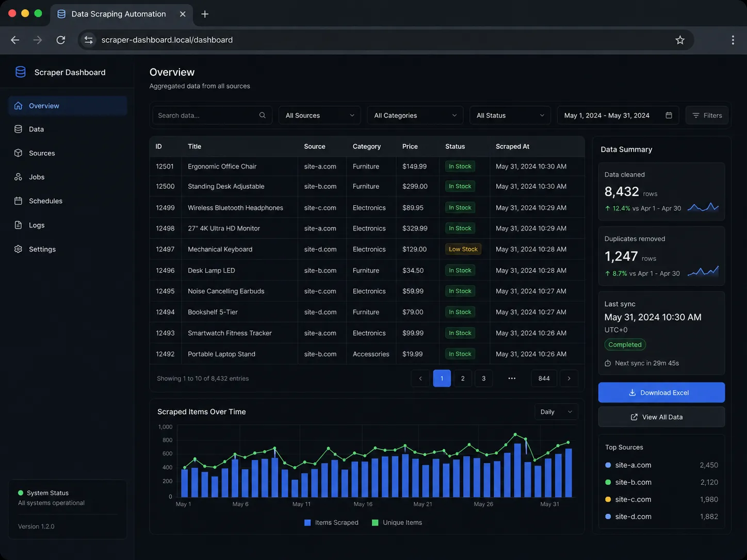The width and height of the screenshot is (747, 560).
Task: Open the May 1 - May 31 date range picker
Action: (618, 116)
